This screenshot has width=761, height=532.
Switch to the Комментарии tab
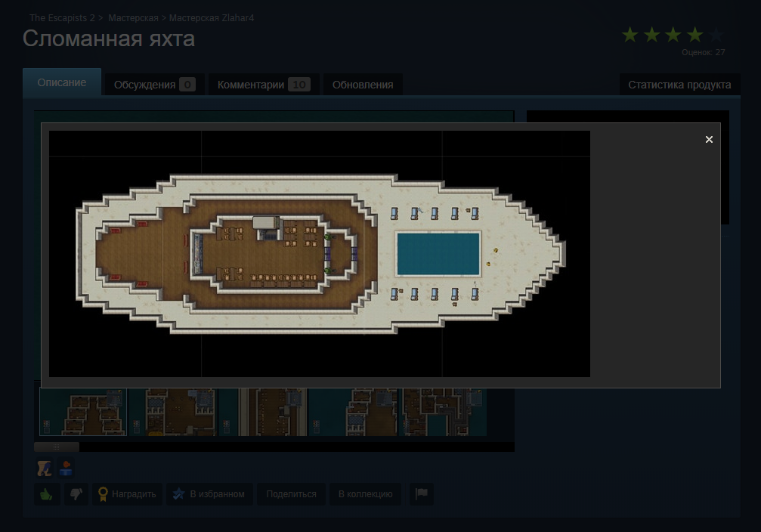(x=264, y=85)
